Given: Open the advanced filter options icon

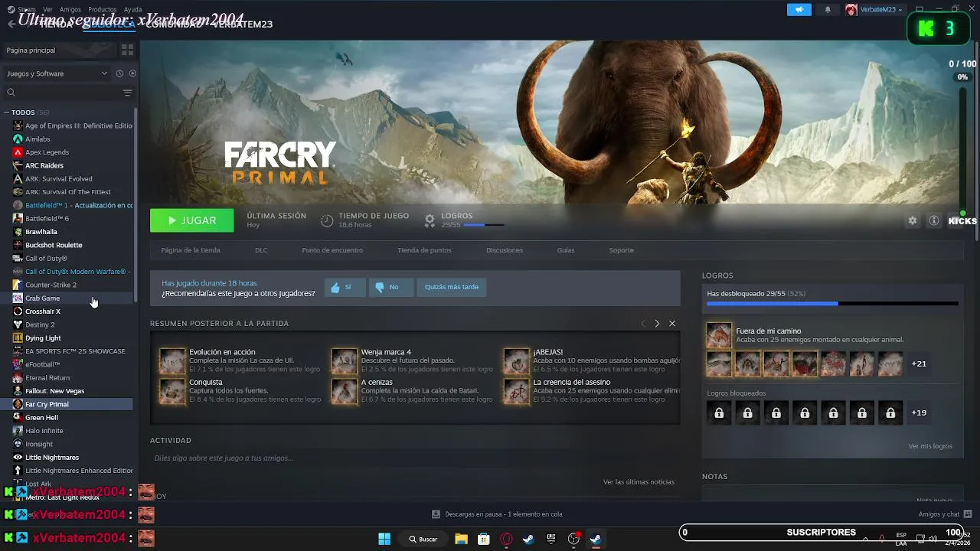Looking at the screenshot, I should (127, 93).
